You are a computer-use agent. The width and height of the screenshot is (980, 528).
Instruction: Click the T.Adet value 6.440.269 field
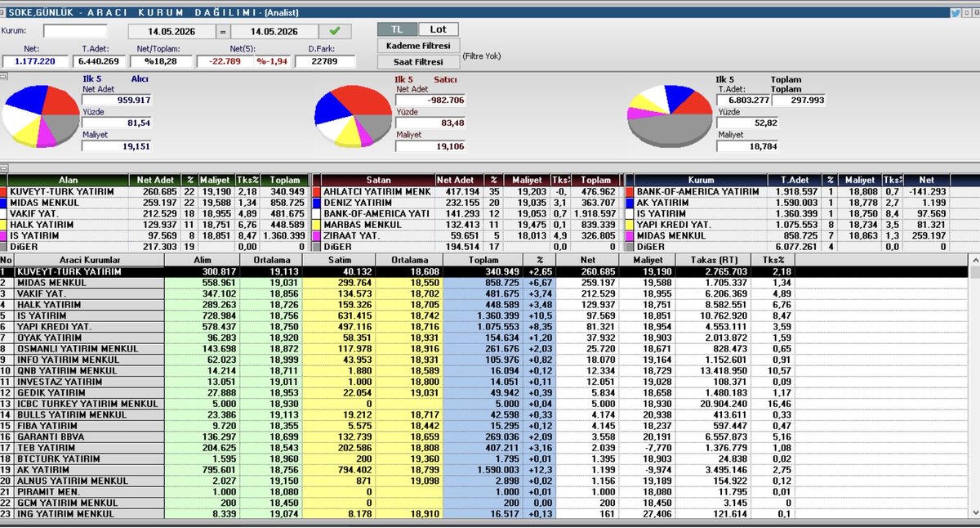coord(99,61)
